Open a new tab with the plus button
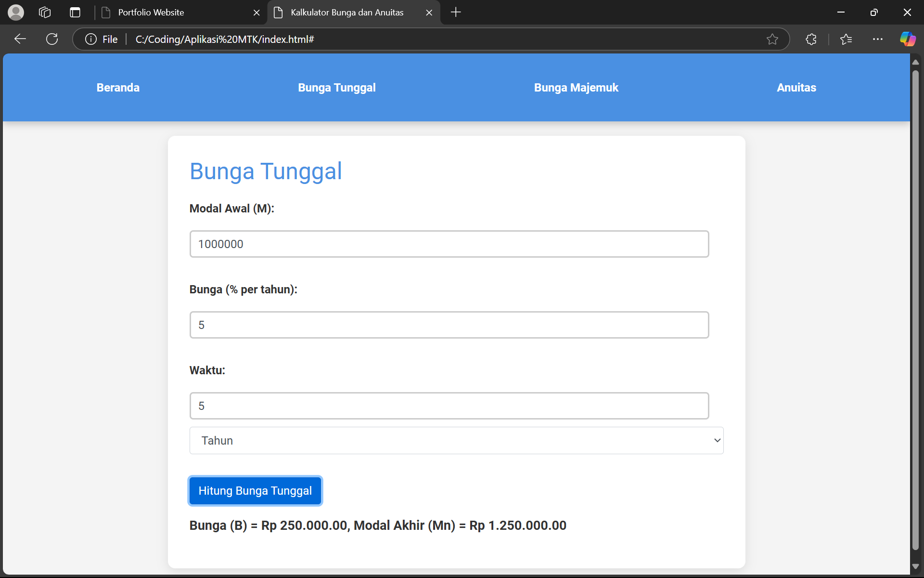The image size is (924, 578). 456,12
